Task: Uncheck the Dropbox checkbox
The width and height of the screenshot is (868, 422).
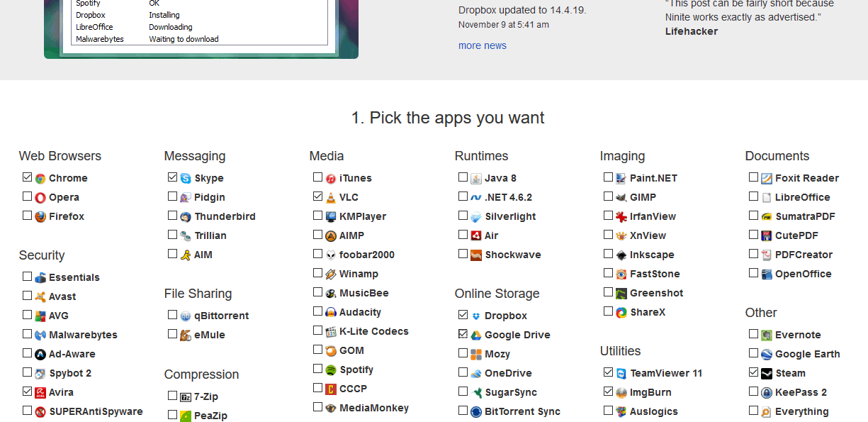Action: (x=463, y=315)
